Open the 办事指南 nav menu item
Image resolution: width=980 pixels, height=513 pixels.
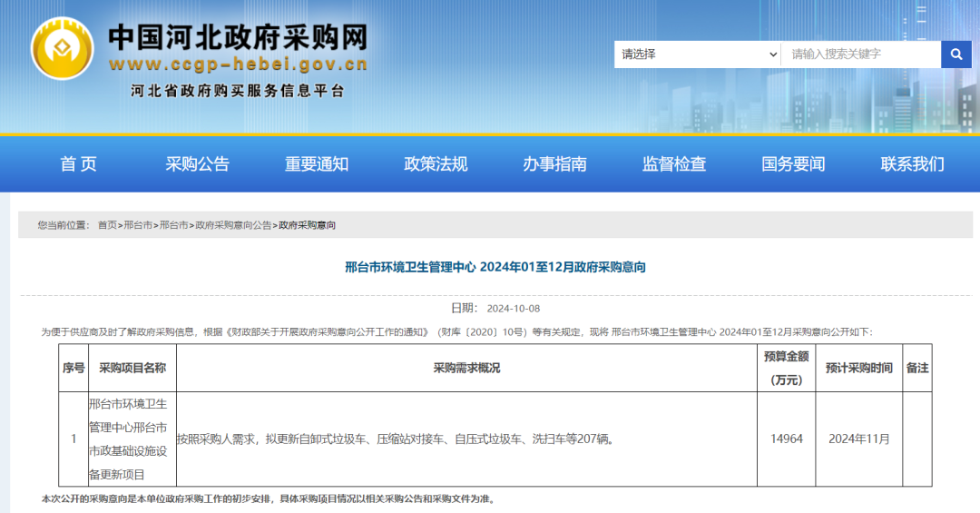pos(555,164)
